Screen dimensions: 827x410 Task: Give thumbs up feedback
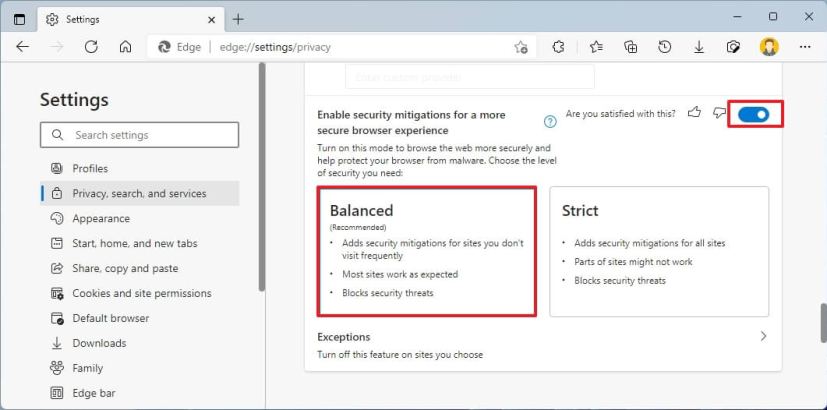click(695, 112)
